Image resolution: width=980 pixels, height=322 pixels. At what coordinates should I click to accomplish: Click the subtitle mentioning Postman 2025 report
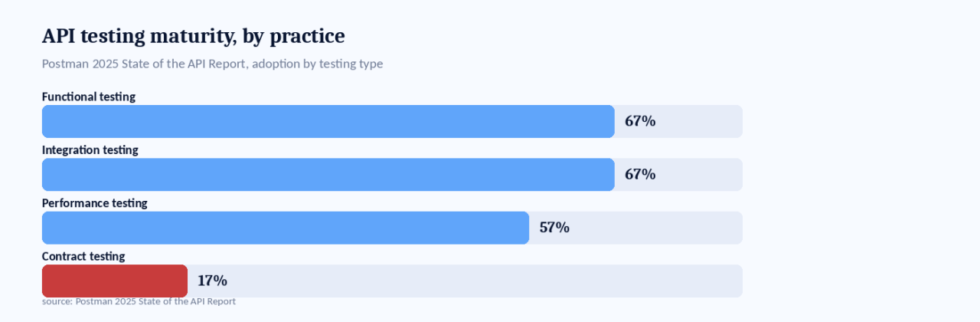[212, 64]
